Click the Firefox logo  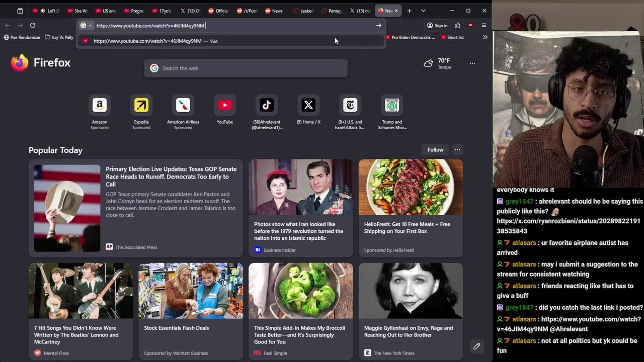click(40, 63)
